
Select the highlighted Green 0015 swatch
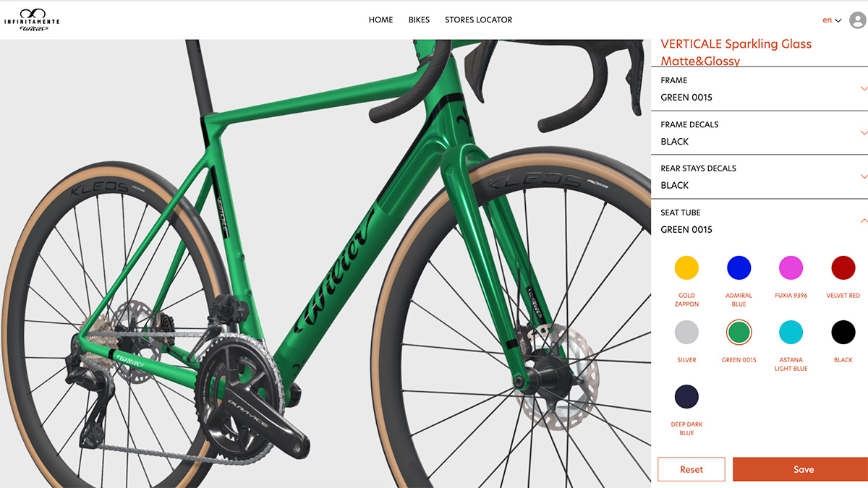(739, 332)
